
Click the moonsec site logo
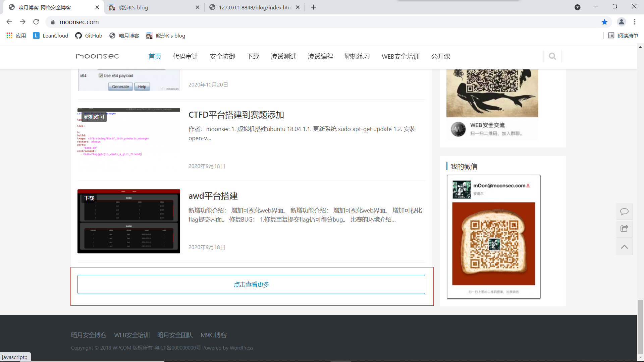click(97, 56)
